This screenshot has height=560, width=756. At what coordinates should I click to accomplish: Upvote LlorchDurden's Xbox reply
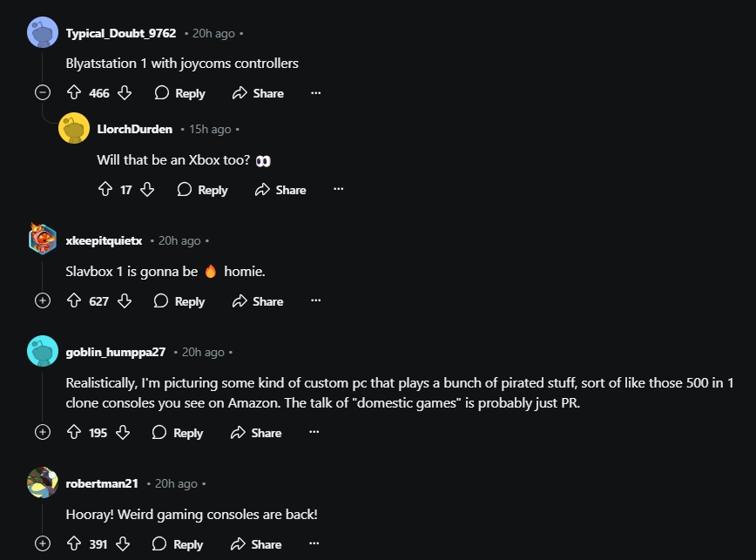click(105, 189)
